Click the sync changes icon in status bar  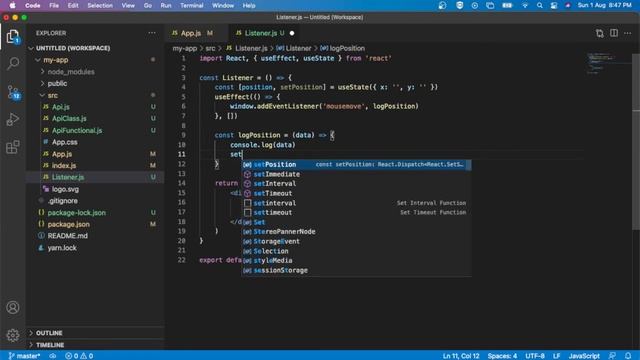[53, 356]
